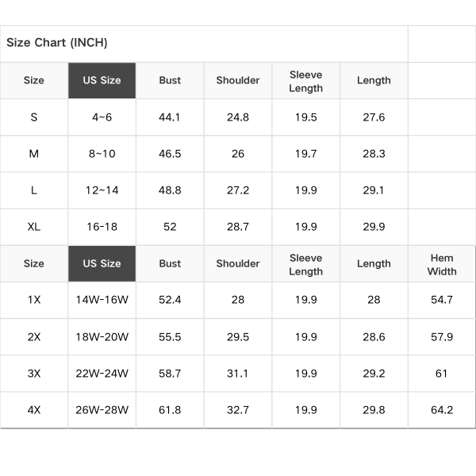The height and width of the screenshot is (476, 476).
Task: Select the 64.2 hem width cell
Action: point(442,410)
